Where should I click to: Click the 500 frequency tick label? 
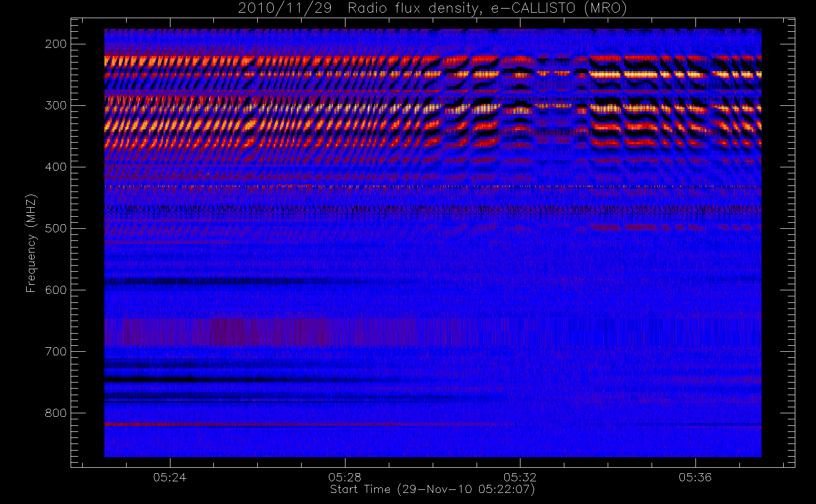(56, 228)
